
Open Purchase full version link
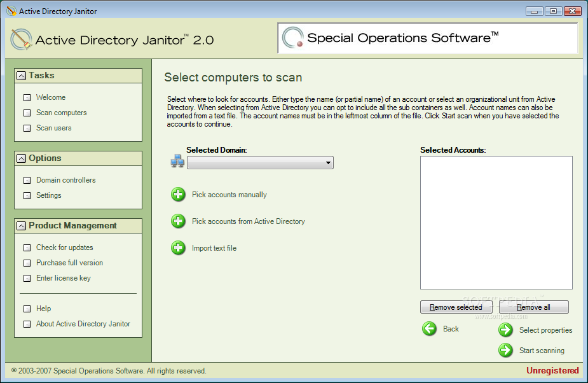69,263
